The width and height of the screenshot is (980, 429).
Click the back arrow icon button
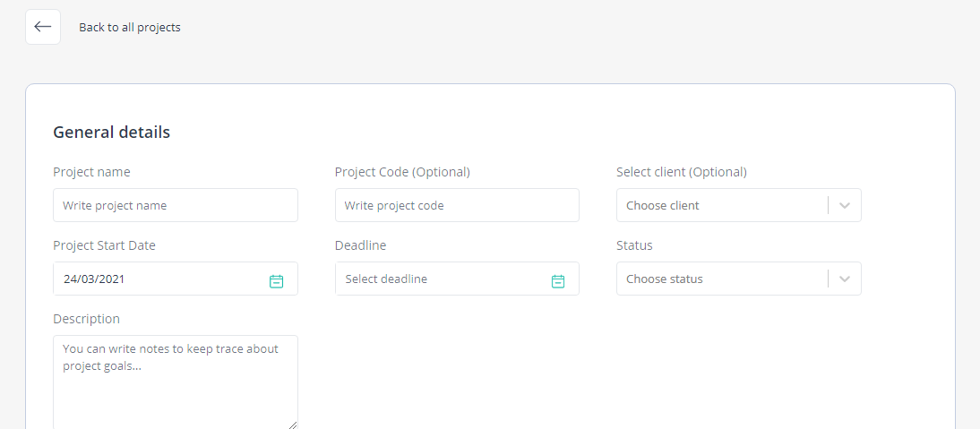(x=42, y=27)
